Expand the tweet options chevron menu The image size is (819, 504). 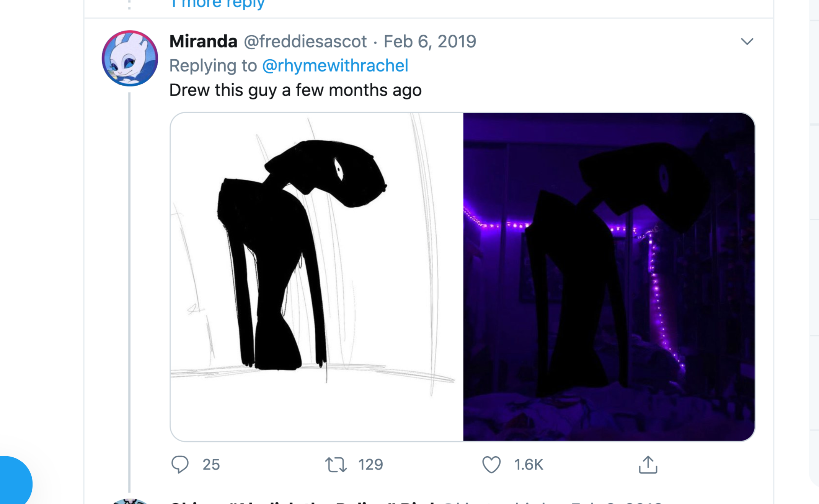tap(747, 41)
